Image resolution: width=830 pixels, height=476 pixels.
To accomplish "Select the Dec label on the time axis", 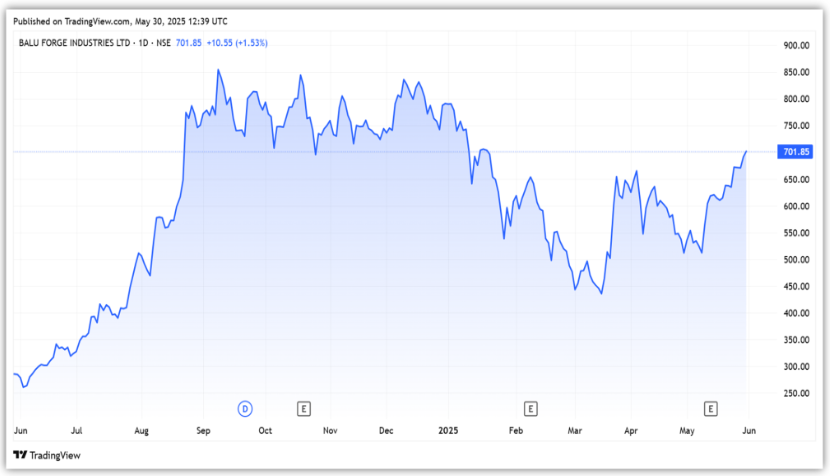I will pyautogui.click(x=388, y=430).
